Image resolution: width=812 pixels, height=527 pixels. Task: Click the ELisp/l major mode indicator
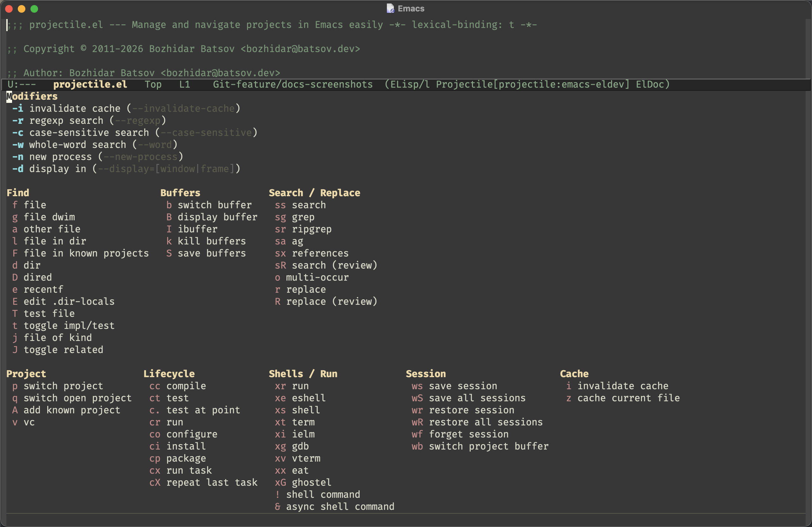click(x=410, y=84)
